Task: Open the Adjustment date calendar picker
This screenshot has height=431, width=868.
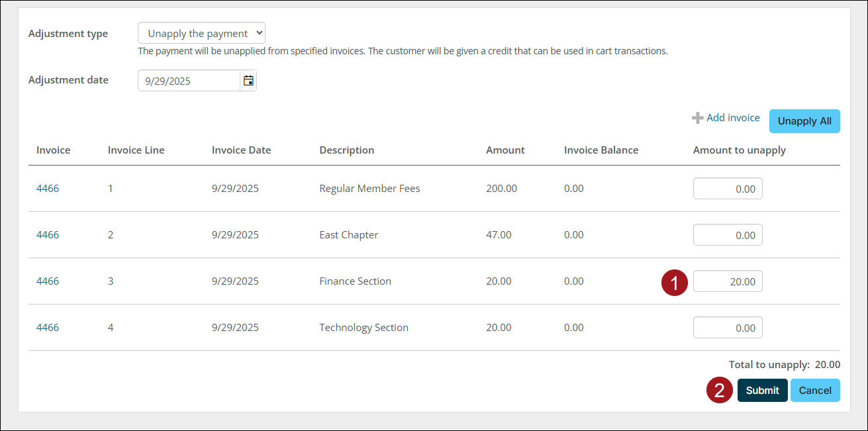Action: (248, 81)
